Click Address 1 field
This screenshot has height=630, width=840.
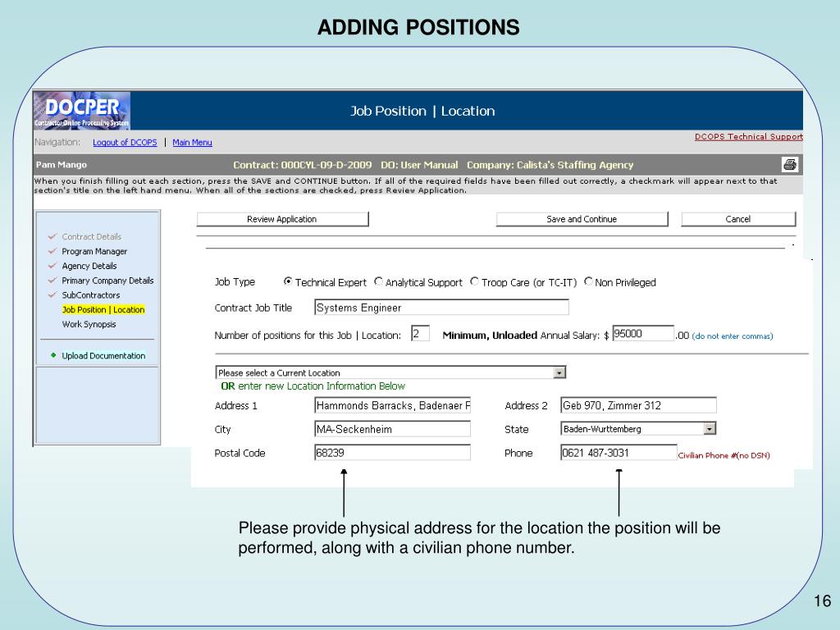click(x=392, y=405)
